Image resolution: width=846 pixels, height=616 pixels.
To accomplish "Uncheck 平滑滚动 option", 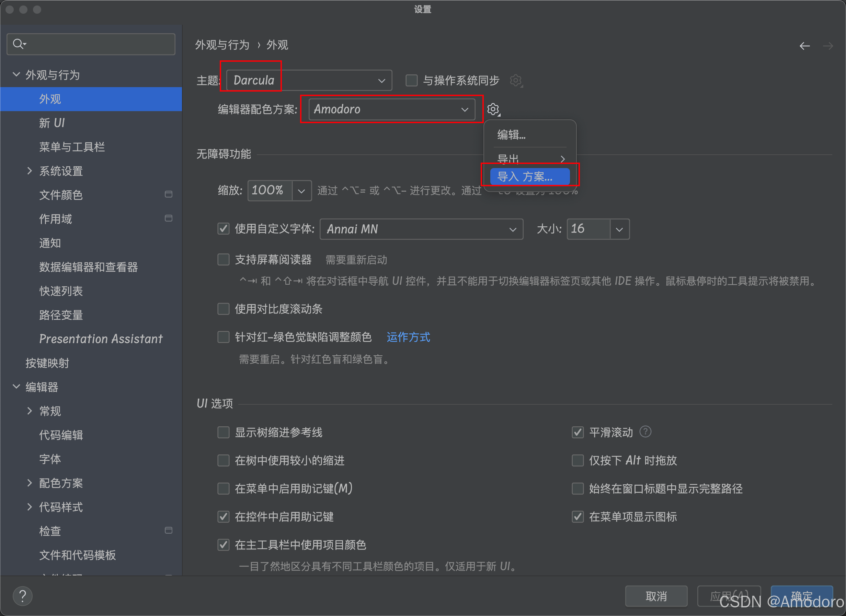I will tap(578, 432).
